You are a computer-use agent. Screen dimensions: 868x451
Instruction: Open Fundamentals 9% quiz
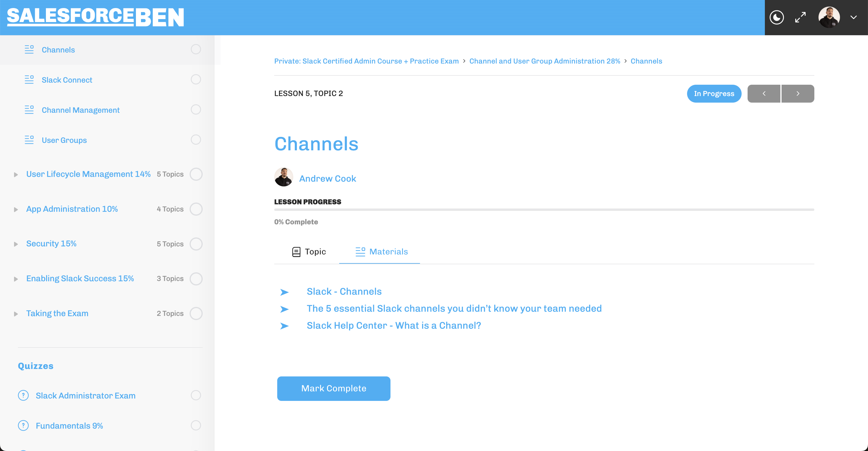click(69, 426)
